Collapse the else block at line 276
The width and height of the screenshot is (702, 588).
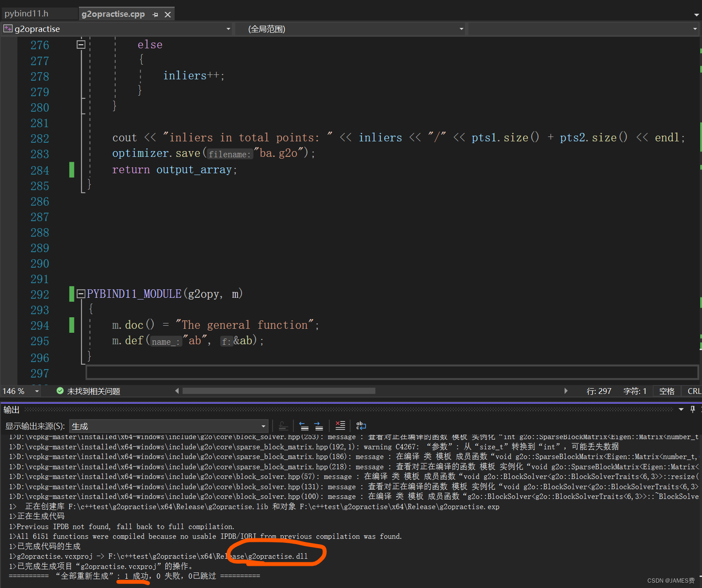[81, 44]
